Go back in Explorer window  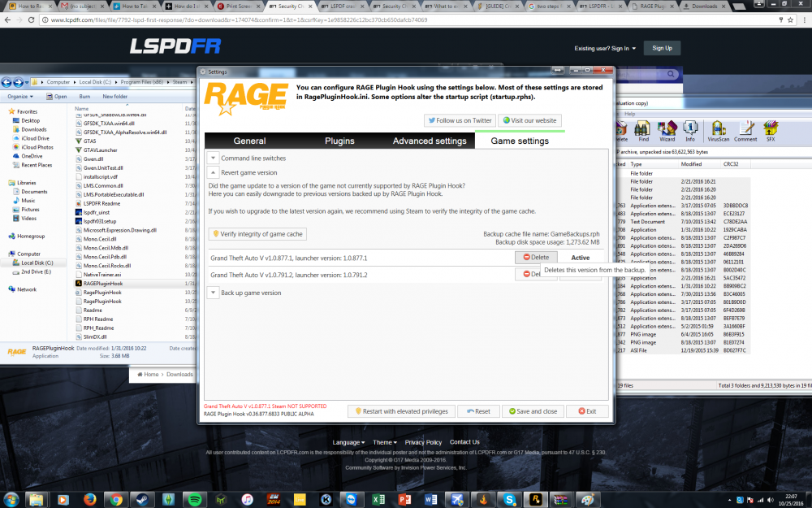coord(6,82)
